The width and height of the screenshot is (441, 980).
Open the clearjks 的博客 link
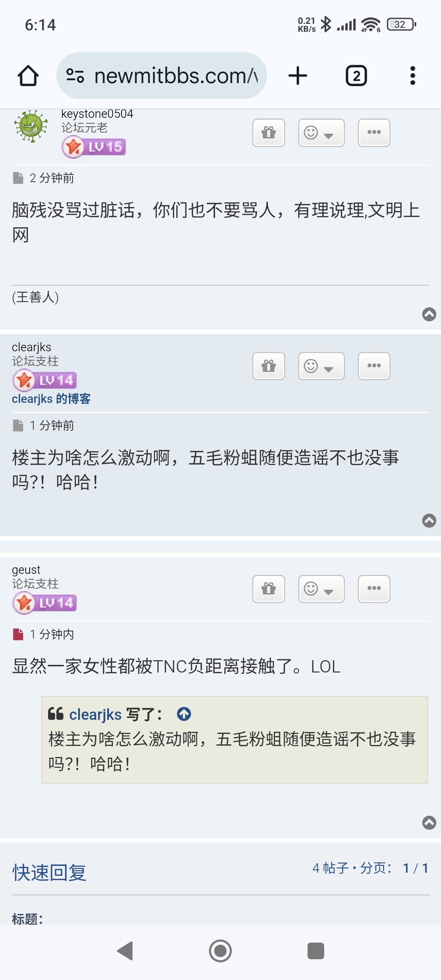point(51,398)
